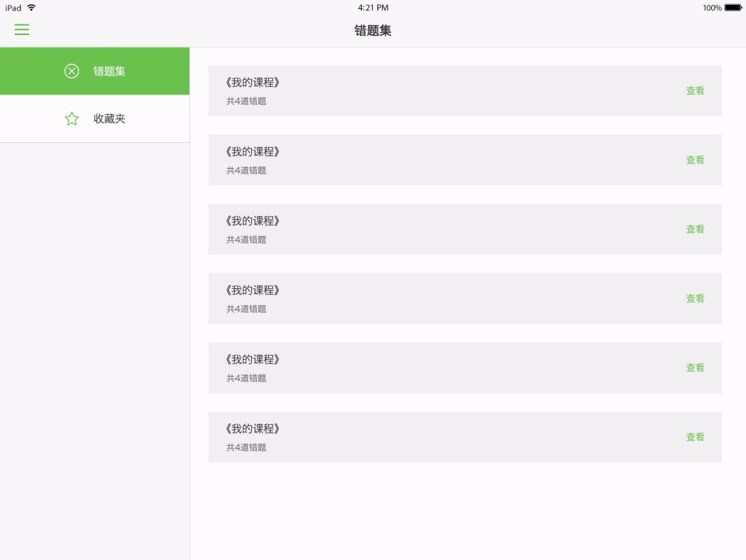Image resolution: width=746 pixels, height=560 pixels.
Task: Select the second 《我的课程》 card
Action: coord(465,160)
